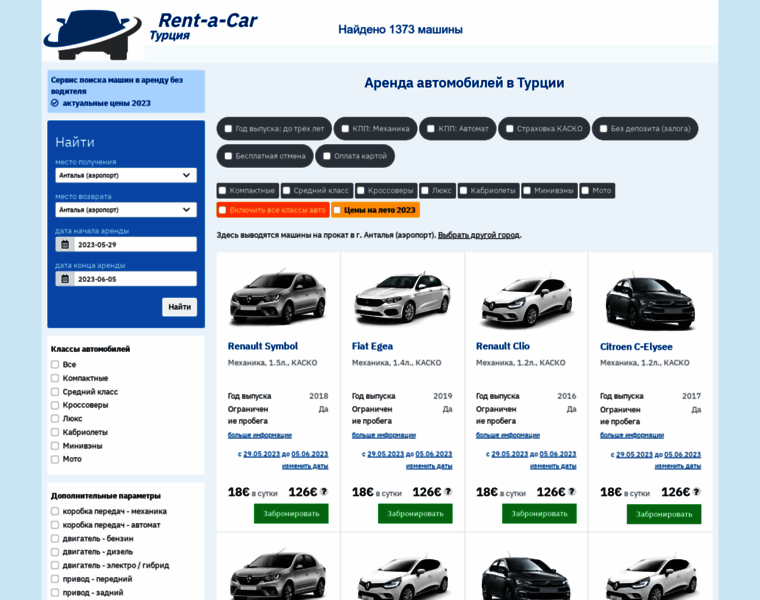Click изменить даты under Renault Clio
Screen dimensions: 760x600
(553, 466)
